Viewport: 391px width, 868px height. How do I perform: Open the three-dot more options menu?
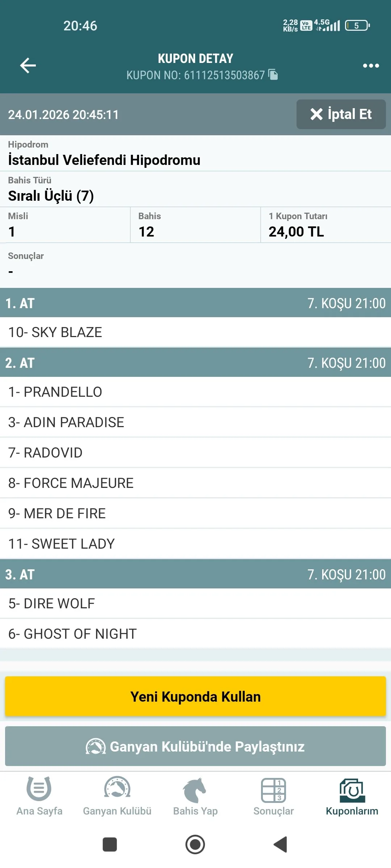coord(371,66)
